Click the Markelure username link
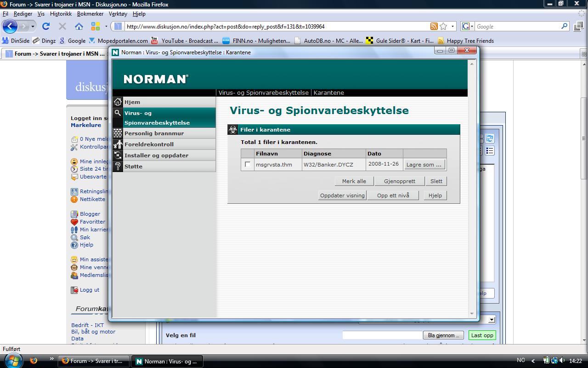 (86, 125)
